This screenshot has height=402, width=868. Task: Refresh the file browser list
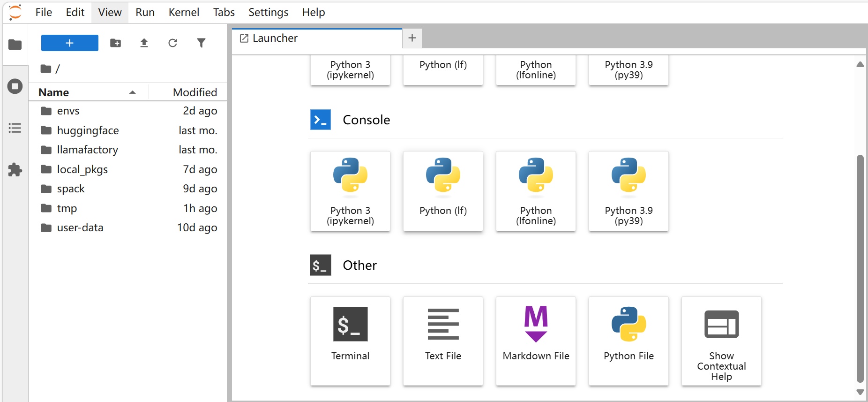(172, 43)
